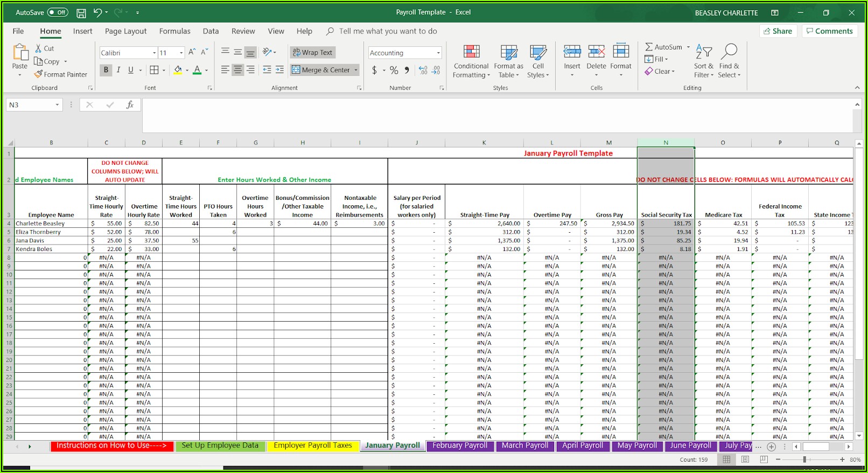
Task: Open the Calibri font name dropdown
Action: [154, 53]
